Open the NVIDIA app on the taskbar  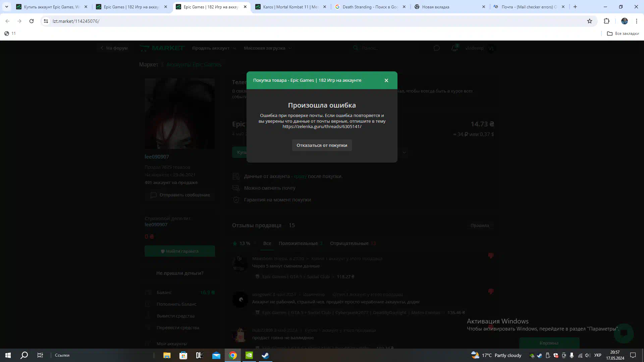(249, 355)
